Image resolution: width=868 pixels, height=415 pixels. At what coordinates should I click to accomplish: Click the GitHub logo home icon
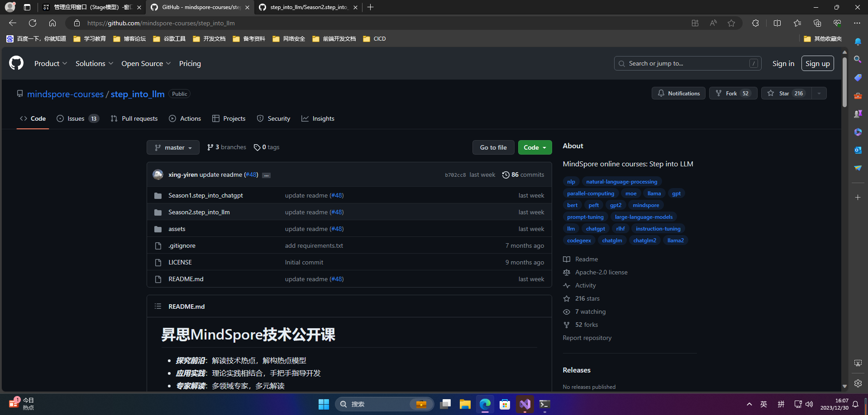(16, 63)
